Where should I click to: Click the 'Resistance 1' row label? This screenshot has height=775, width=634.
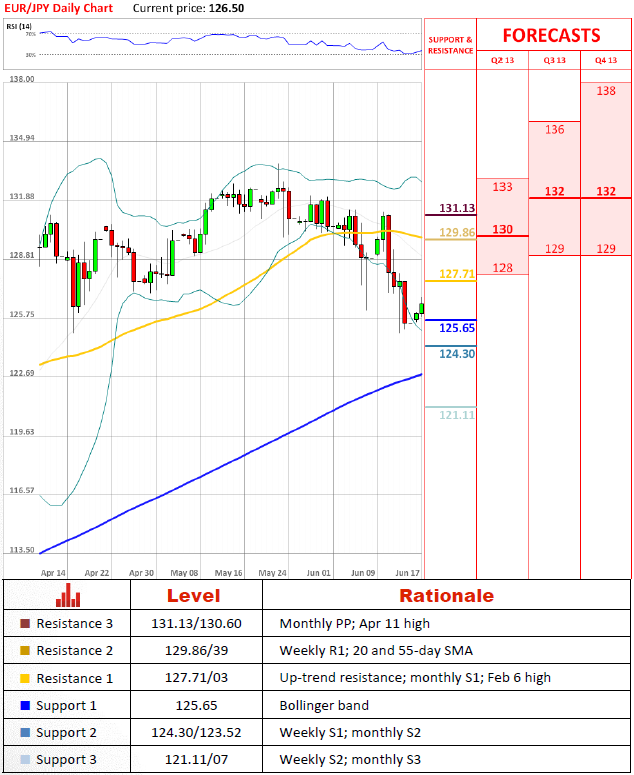(75, 679)
